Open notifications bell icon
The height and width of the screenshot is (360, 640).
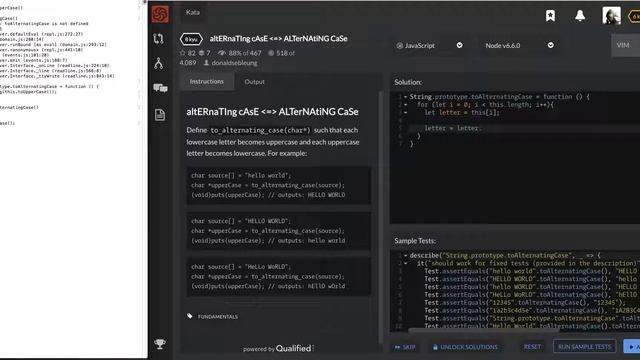(x=580, y=16)
